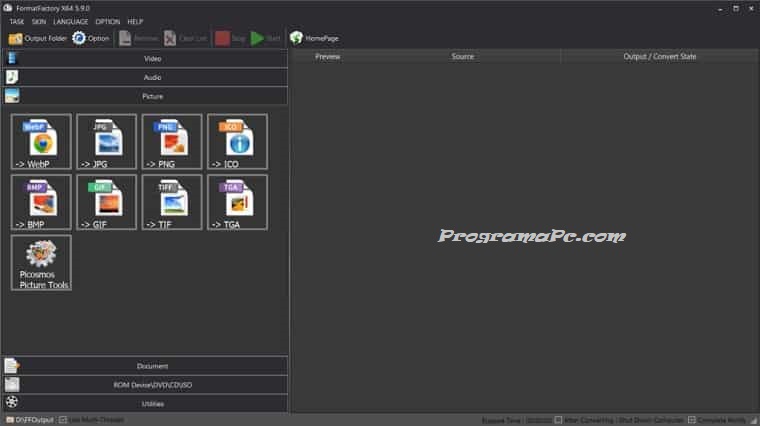The height and width of the screenshot is (426, 760).
Task: Click the FormatFactory app icon in title bar
Action: 7,8
